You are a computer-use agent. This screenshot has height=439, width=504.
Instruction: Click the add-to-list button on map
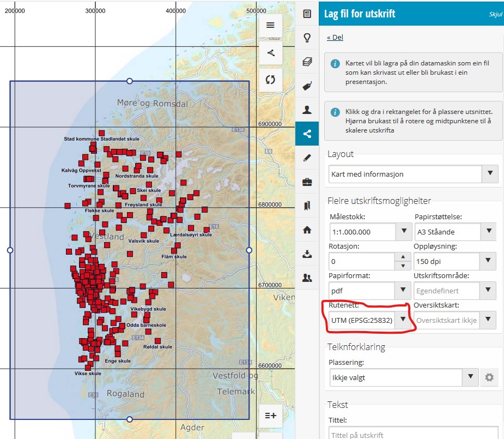click(271, 415)
